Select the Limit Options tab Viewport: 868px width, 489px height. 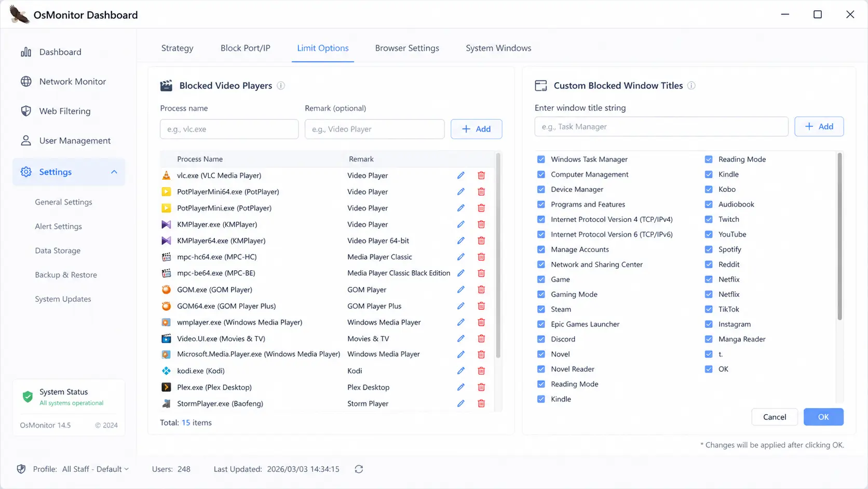point(323,48)
